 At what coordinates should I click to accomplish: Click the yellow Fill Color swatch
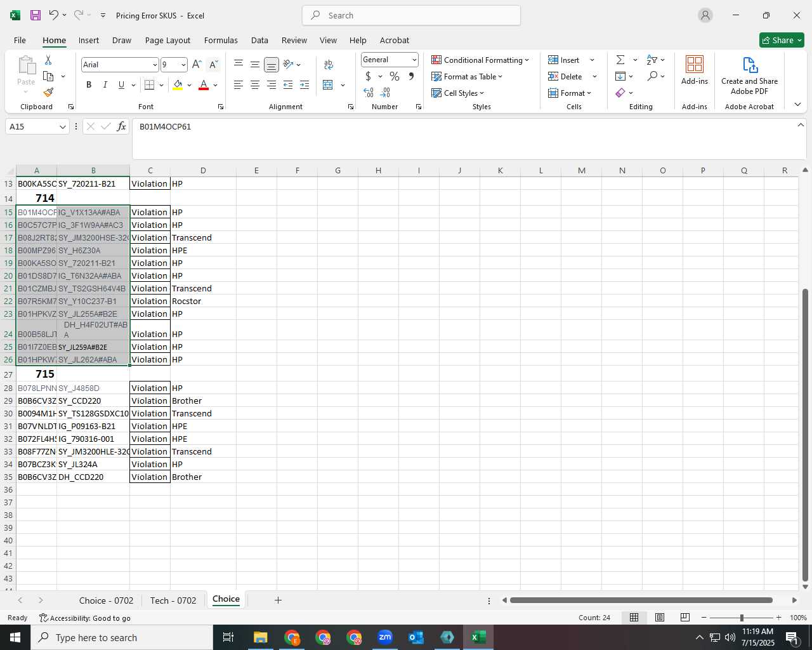tap(178, 85)
